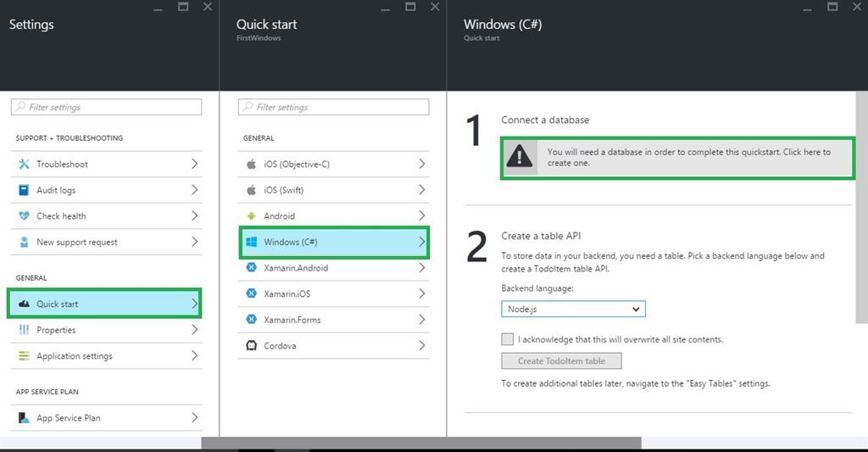Screen dimensions: 868x452
Task: Click the Filter settings box in Settings panel
Action: [x=107, y=108]
